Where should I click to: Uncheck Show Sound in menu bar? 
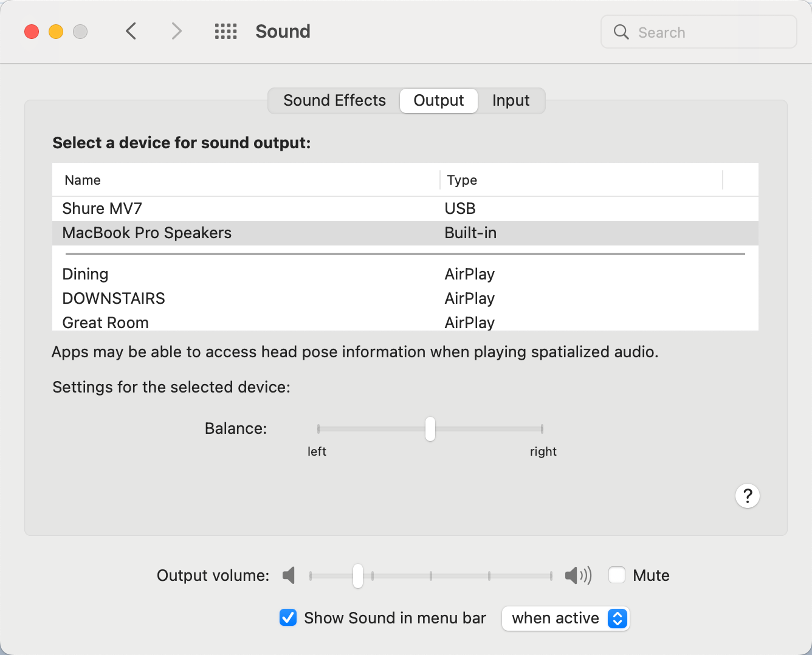288,618
